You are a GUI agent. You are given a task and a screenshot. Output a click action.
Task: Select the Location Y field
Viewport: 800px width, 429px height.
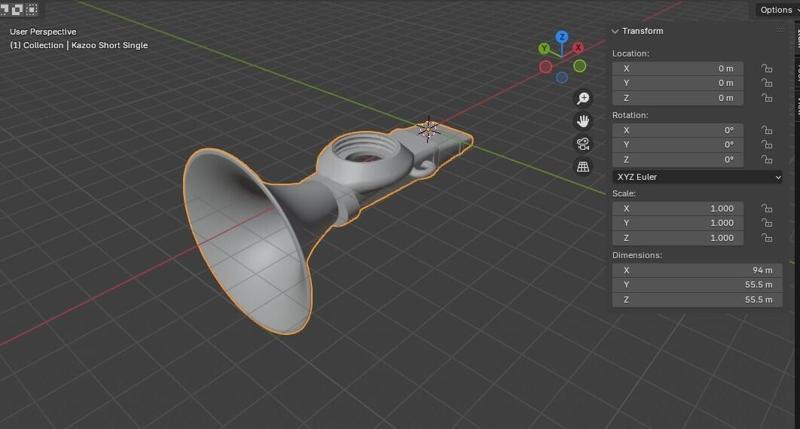tap(678, 83)
